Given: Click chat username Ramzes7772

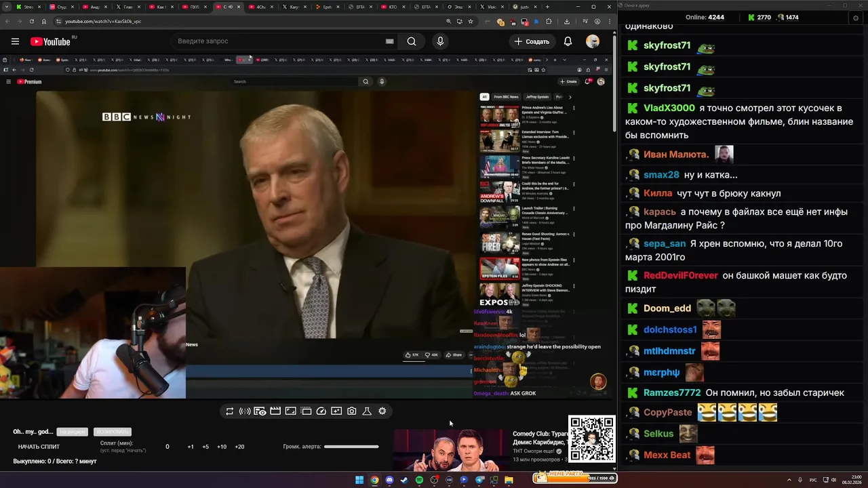Looking at the screenshot, I should coord(672,392).
